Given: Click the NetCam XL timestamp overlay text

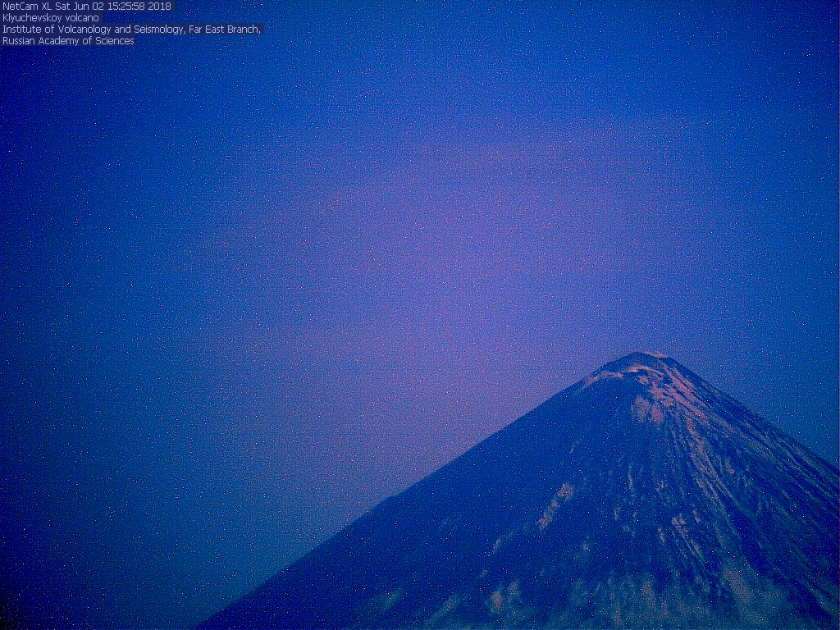Looking at the screenshot, I should click(87, 7).
